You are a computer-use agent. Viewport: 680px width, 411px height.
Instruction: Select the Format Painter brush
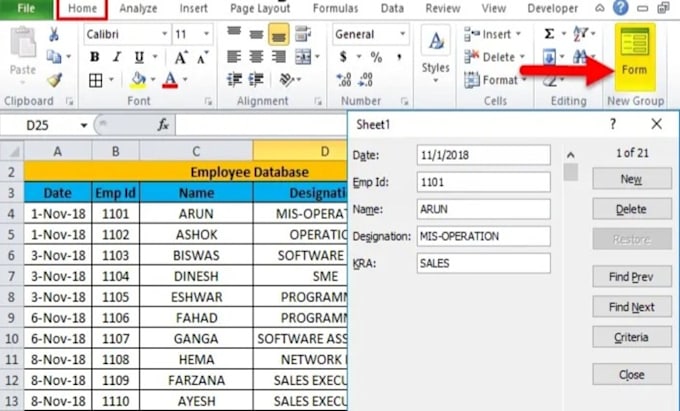(55, 80)
